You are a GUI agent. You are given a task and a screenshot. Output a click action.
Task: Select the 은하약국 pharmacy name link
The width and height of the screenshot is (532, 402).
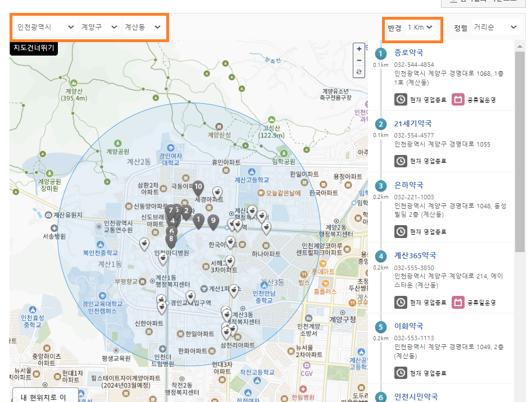pos(408,185)
